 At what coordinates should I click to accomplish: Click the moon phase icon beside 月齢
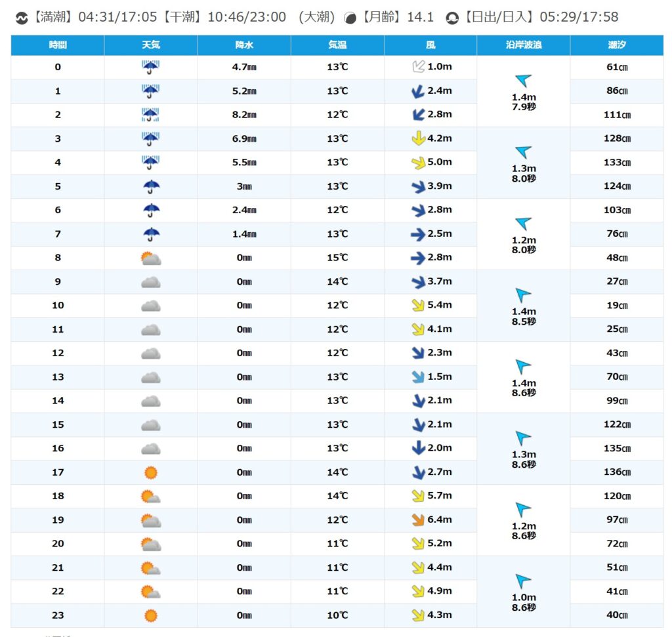tap(350, 18)
